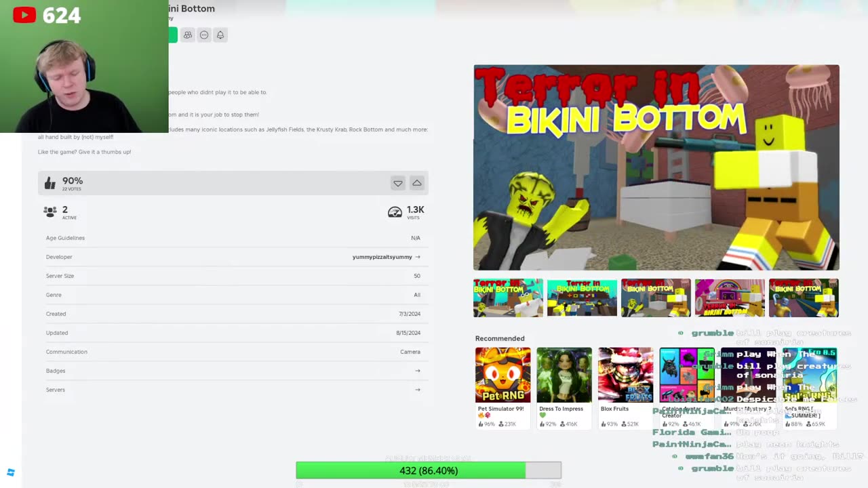This screenshot has height=488, width=868.
Task: Click the Genre value All
Action: point(417,295)
